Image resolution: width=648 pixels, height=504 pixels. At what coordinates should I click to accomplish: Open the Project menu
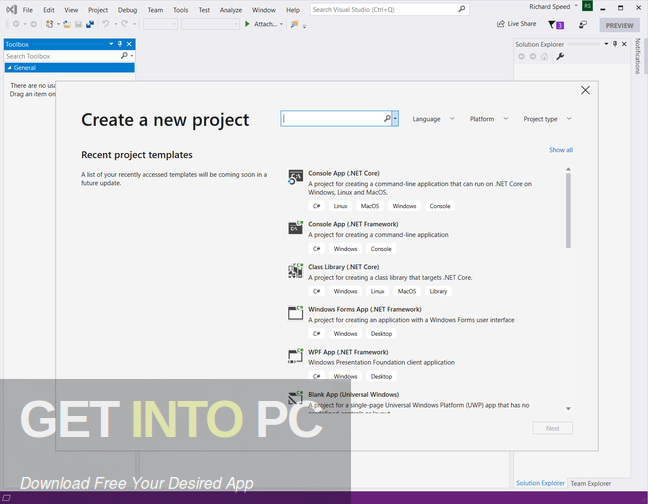(x=98, y=10)
